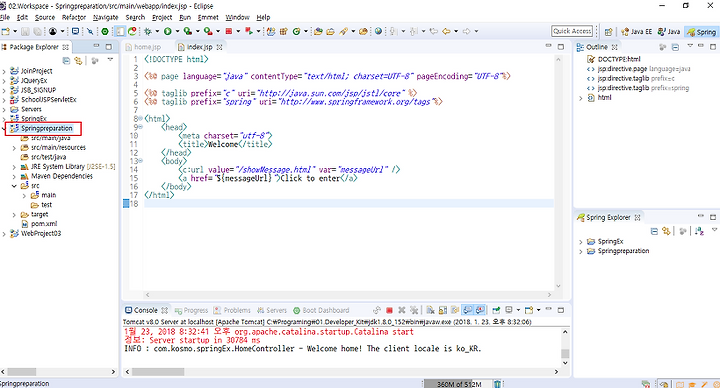720x388 pixels.
Task: Collapse the src folder in Springpreparation
Action: coord(14,186)
